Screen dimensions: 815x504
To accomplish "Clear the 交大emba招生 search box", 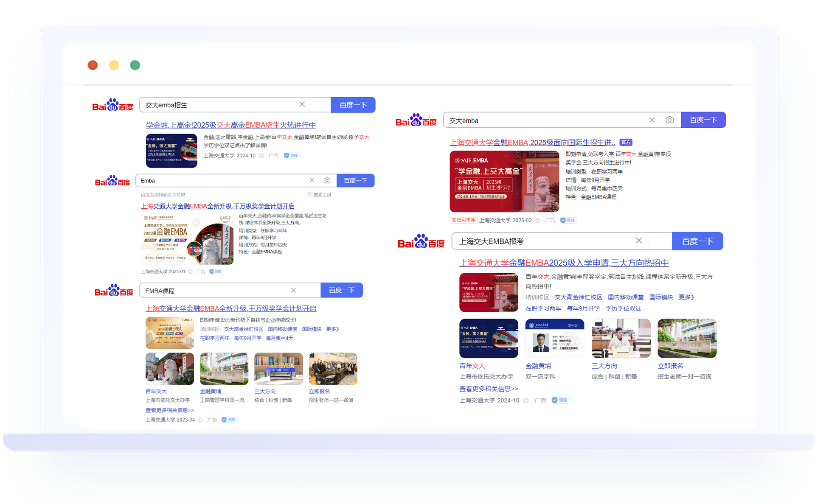I will tap(302, 104).
